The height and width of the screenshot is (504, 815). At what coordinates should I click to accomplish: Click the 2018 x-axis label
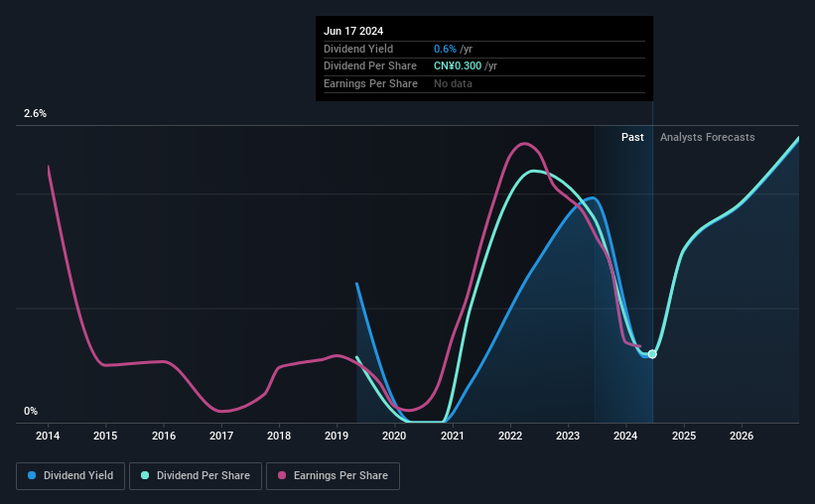[279, 436]
